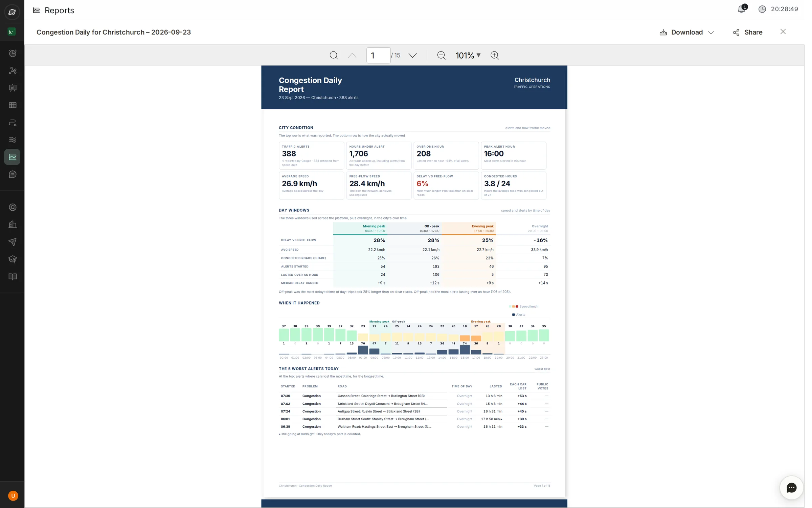Open the network nodes sidebar icon

[x=13, y=70]
